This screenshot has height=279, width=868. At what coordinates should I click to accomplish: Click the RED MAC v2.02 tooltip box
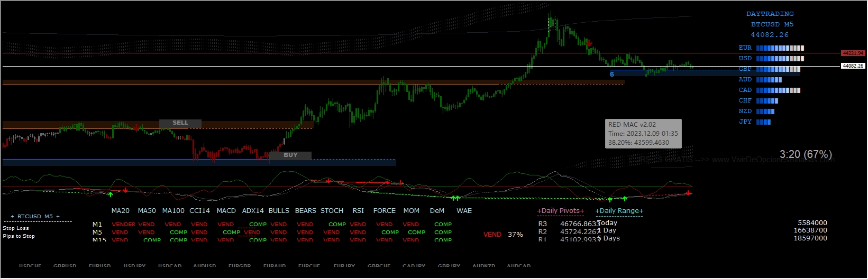tap(643, 134)
